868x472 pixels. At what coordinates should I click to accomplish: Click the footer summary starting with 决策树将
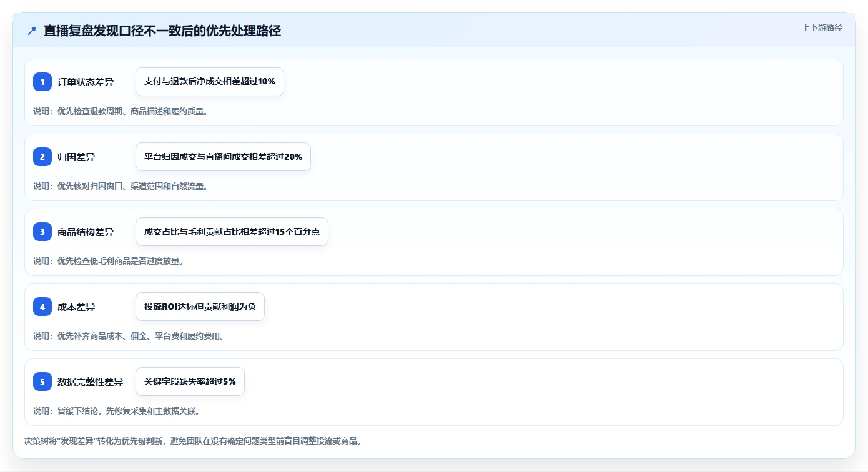193,441
